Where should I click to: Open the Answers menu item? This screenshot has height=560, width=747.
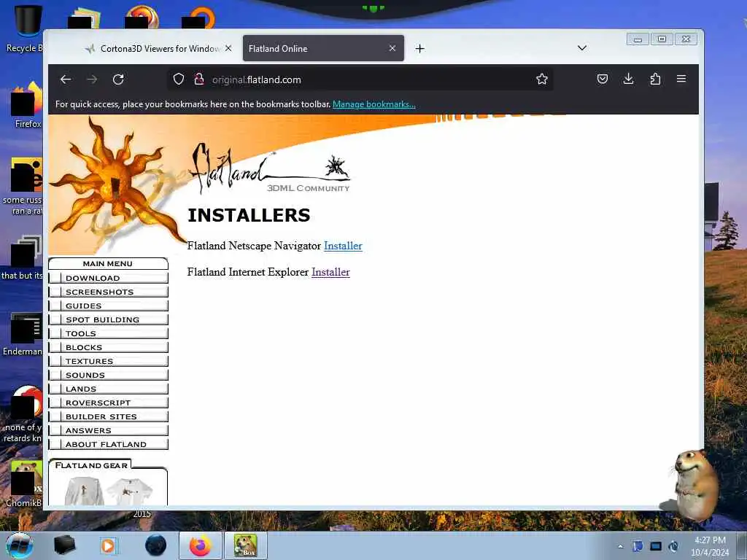[108, 430]
